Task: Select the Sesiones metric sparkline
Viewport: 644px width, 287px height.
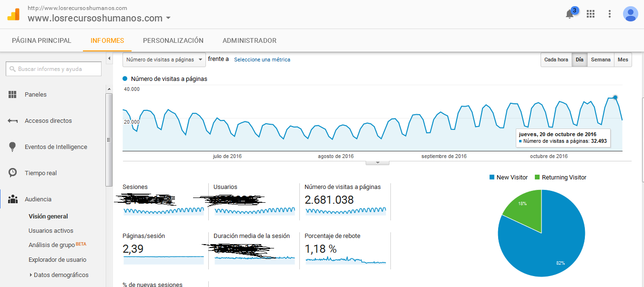Action: pyautogui.click(x=164, y=210)
